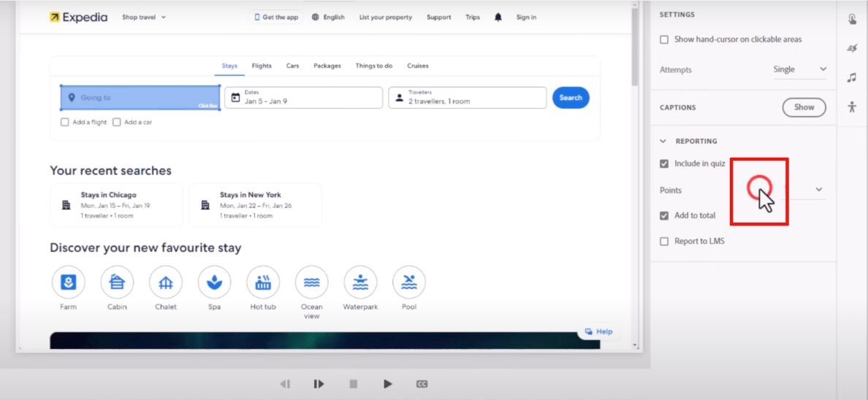Click the Support link
The image size is (868, 400).
tap(439, 17)
